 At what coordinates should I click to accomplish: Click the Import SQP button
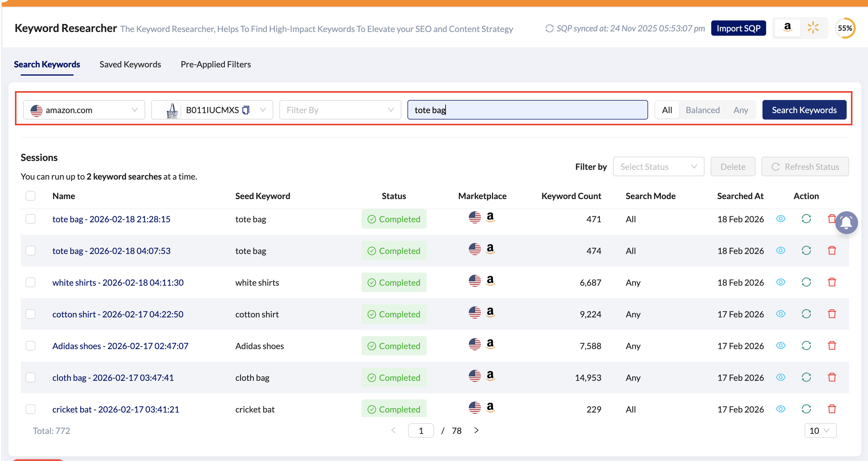[738, 28]
